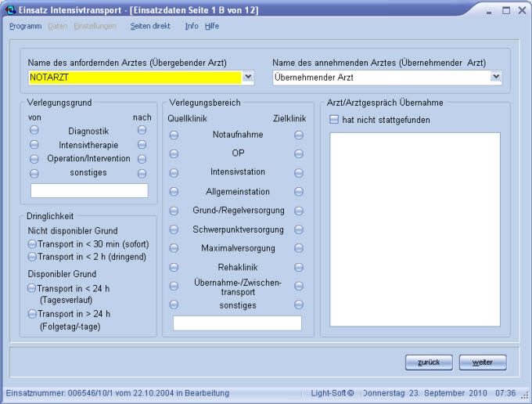Click the Arzt/Arztgespräch notes text area

point(415,229)
